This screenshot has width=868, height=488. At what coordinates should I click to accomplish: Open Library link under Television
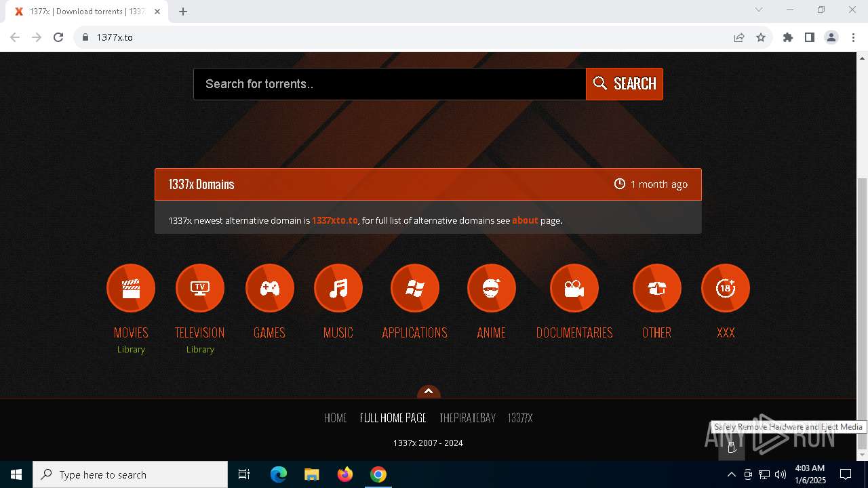(x=200, y=349)
